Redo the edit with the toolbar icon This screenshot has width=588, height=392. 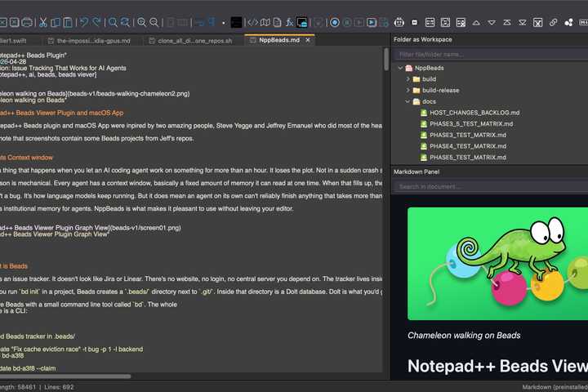tap(96, 22)
